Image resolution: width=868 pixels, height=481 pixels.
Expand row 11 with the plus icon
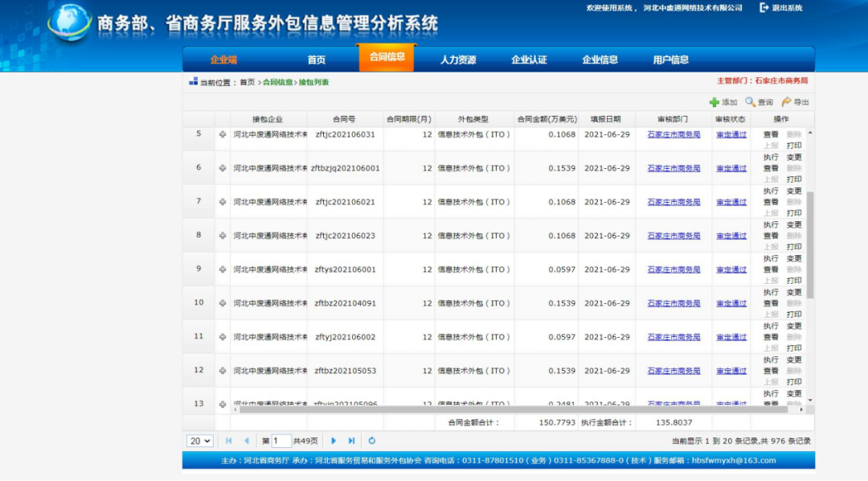(222, 337)
